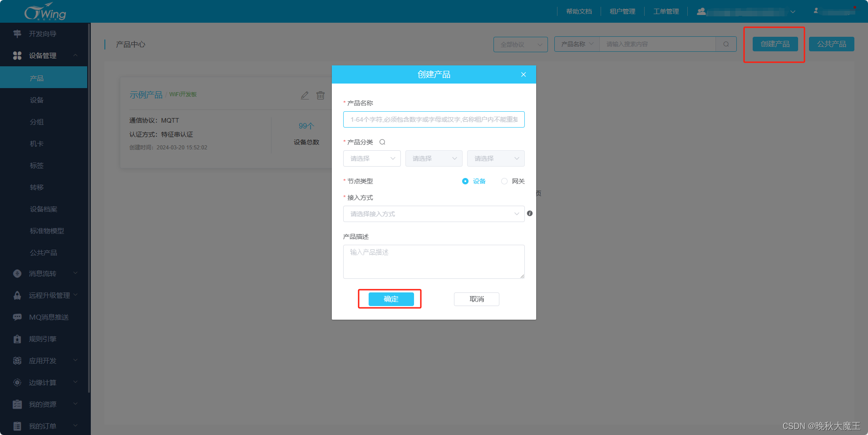Click the 确定 confirm button
This screenshot has width=868, height=435.
pos(391,299)
